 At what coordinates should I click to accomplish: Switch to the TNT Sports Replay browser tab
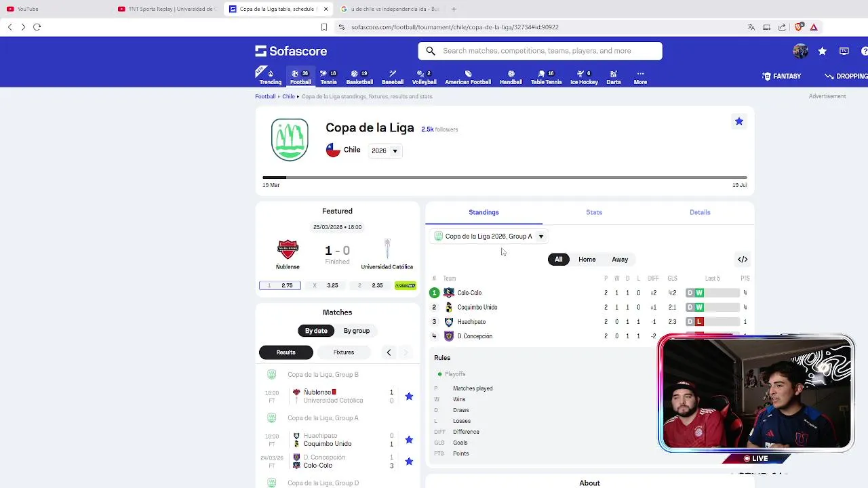166,9
